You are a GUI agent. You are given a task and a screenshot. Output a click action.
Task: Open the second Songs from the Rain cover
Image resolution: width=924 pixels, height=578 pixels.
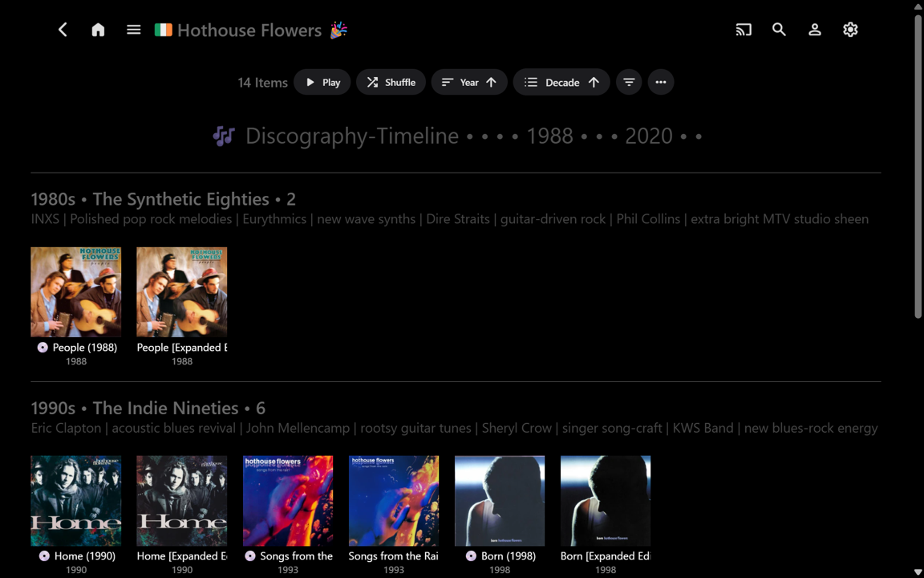394,501
